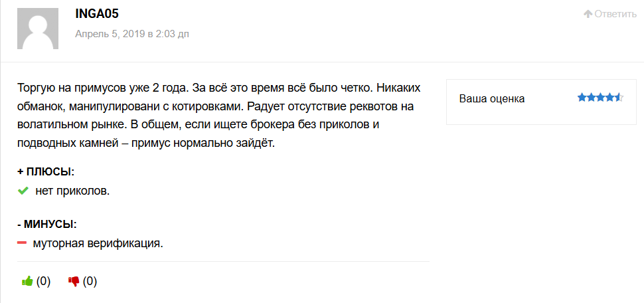Click the green thumbs-up like icon
The height and width of the screenshot is (303, 644).
[x=27, y=281]
